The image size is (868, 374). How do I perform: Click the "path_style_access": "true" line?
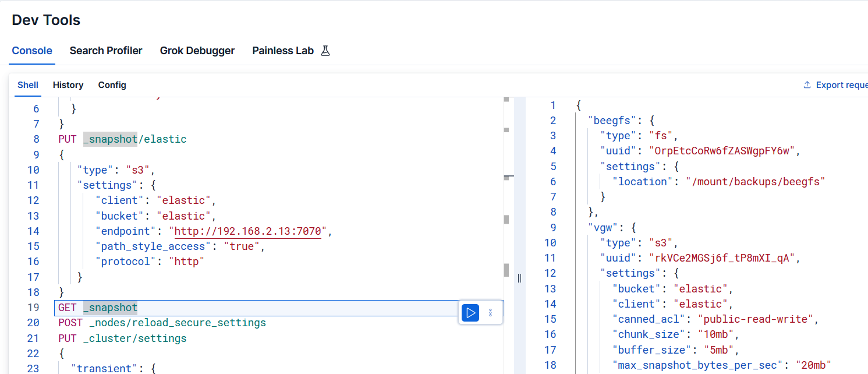[x=181, y=246]
